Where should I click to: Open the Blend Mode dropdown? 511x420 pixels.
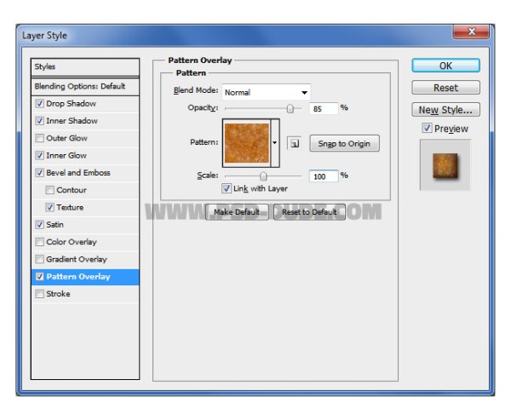coord(267,92)
